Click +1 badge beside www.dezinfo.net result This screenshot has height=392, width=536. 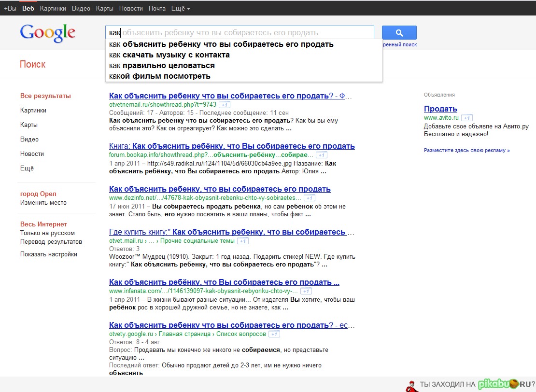[310, 198]
